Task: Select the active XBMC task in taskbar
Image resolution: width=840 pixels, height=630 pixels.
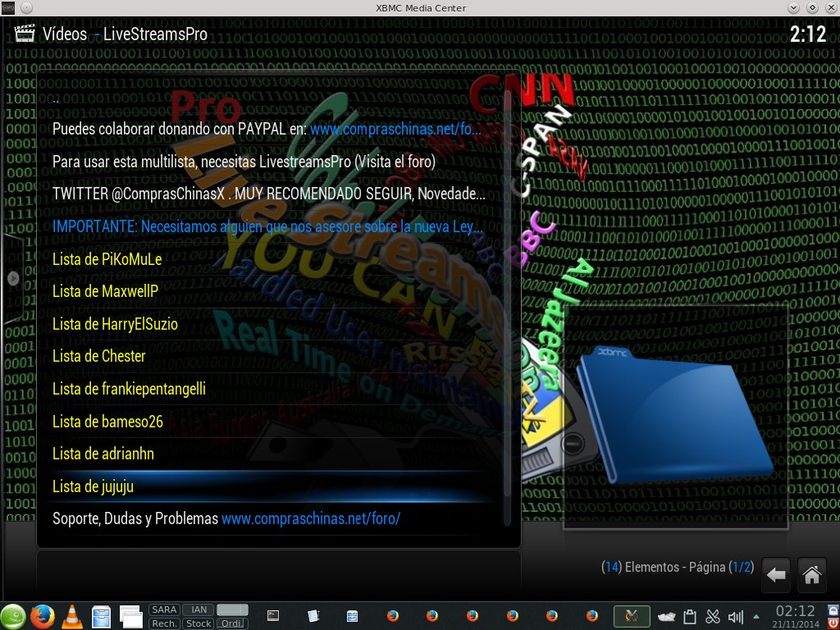Action: point(632,616)
